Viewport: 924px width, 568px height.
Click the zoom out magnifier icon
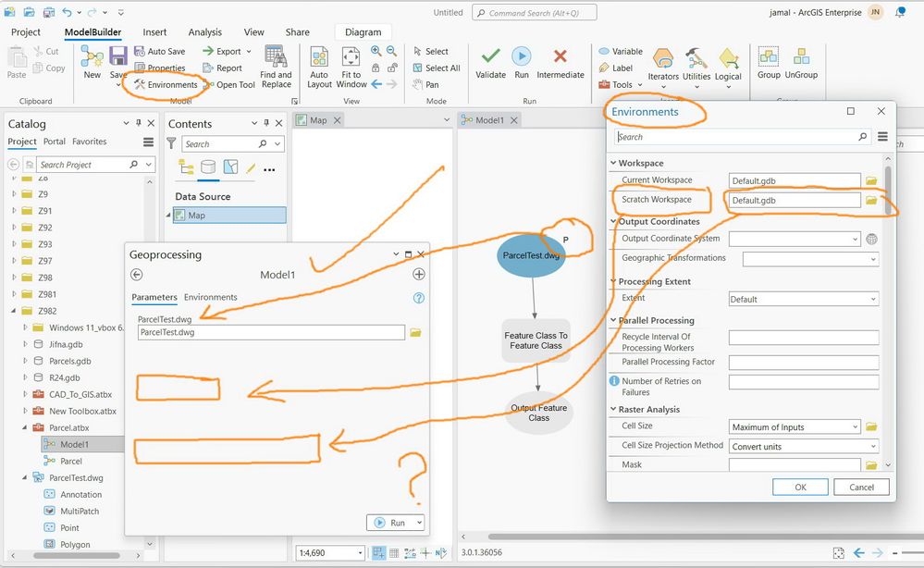tap(392, 51)
